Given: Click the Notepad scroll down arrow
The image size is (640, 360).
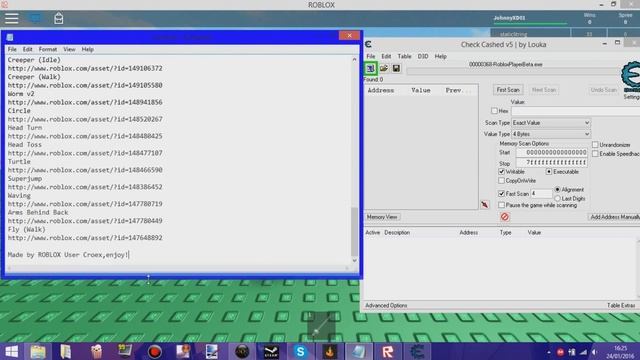Looking at the screenshot, I should [x=354, y=260].
